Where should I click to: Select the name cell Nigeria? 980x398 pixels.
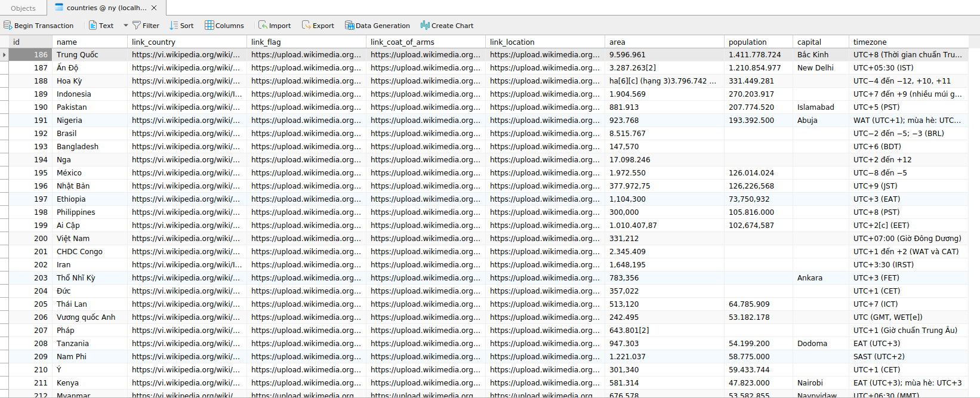(x=90, y=120)
